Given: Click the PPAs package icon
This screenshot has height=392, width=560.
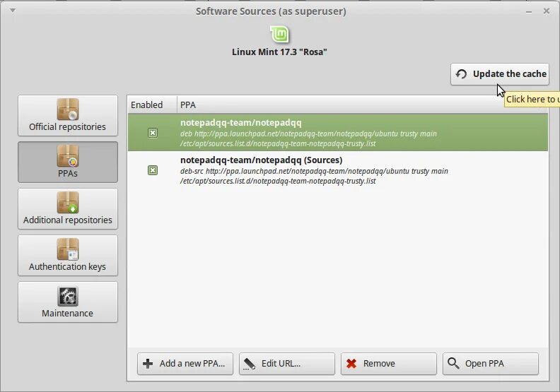Looking at the screenshot, I should click(67, 156).
